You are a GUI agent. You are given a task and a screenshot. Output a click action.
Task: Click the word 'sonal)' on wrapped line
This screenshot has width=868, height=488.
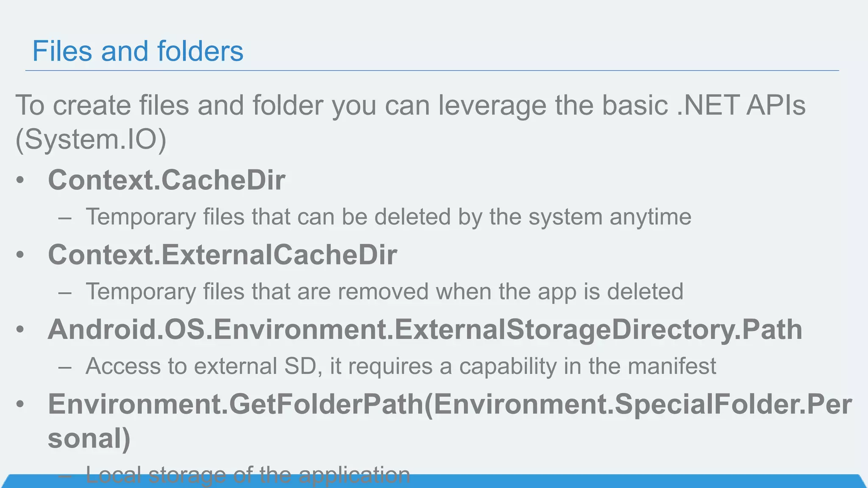click(x=89, y=438)
